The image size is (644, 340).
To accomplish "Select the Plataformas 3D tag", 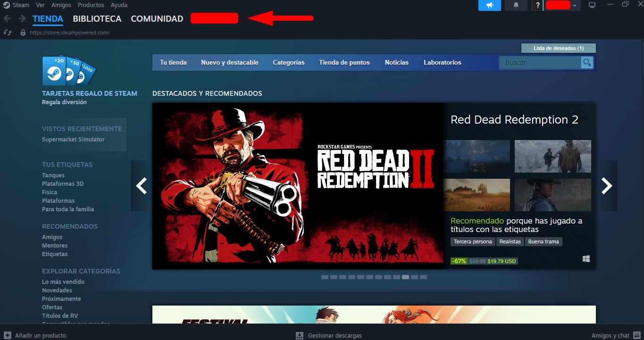I will [x=63, y=184].
